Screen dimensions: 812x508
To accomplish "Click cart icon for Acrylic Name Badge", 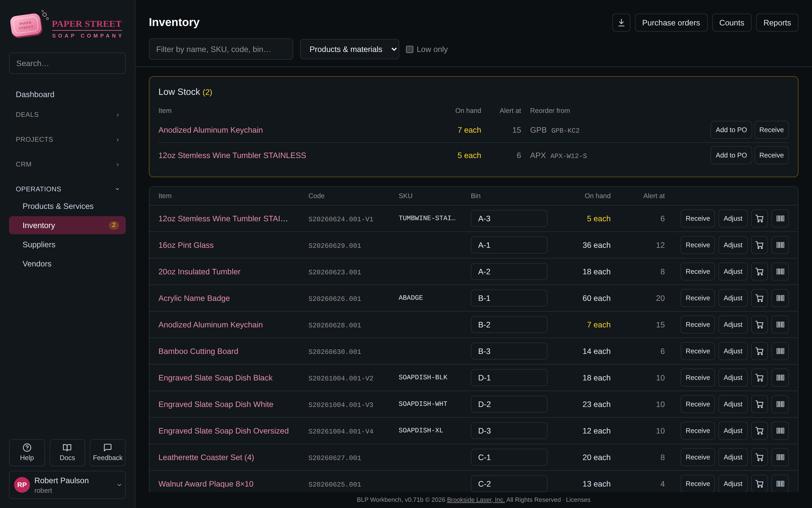I will (759, 298).
